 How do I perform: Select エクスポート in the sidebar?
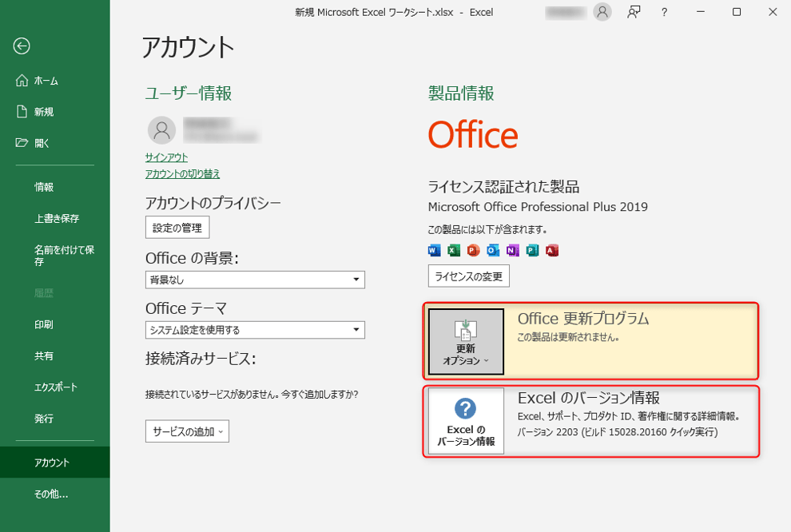54,387
